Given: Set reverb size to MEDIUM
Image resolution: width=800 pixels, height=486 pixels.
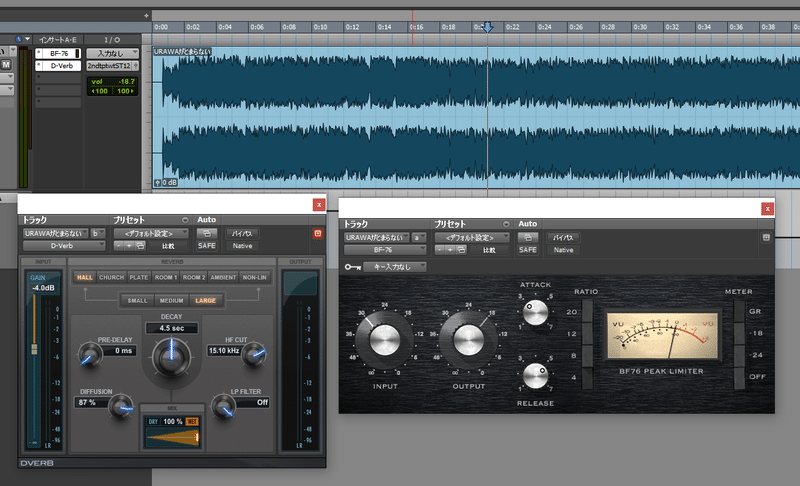Looking at the screenshot, I should point(171,300).
